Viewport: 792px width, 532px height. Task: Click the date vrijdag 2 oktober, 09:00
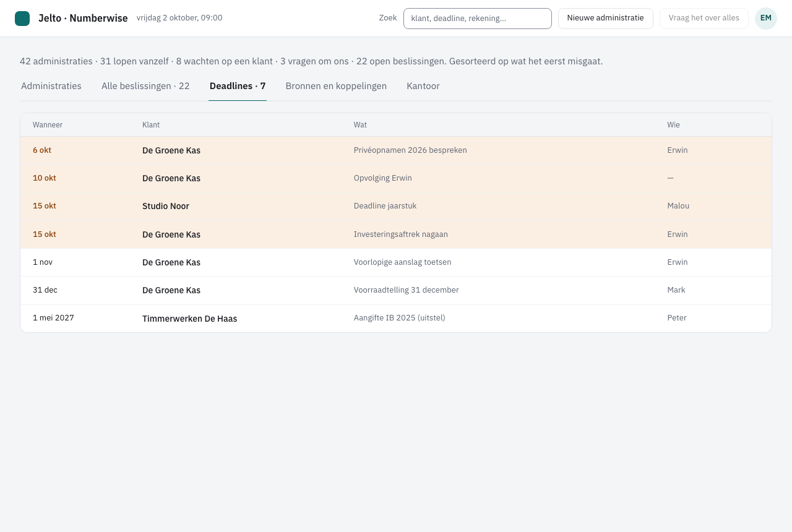click(x=179, y=18)
